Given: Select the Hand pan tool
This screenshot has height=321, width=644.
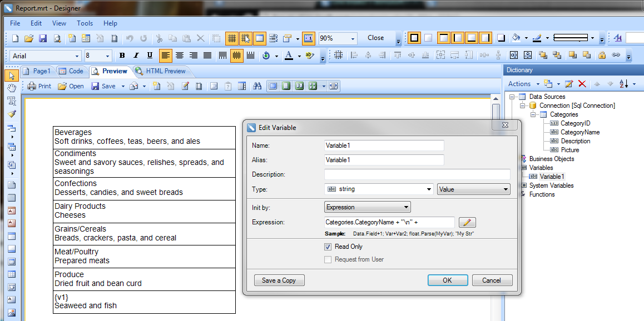Looking at the screenshot, I should (12, 88).
